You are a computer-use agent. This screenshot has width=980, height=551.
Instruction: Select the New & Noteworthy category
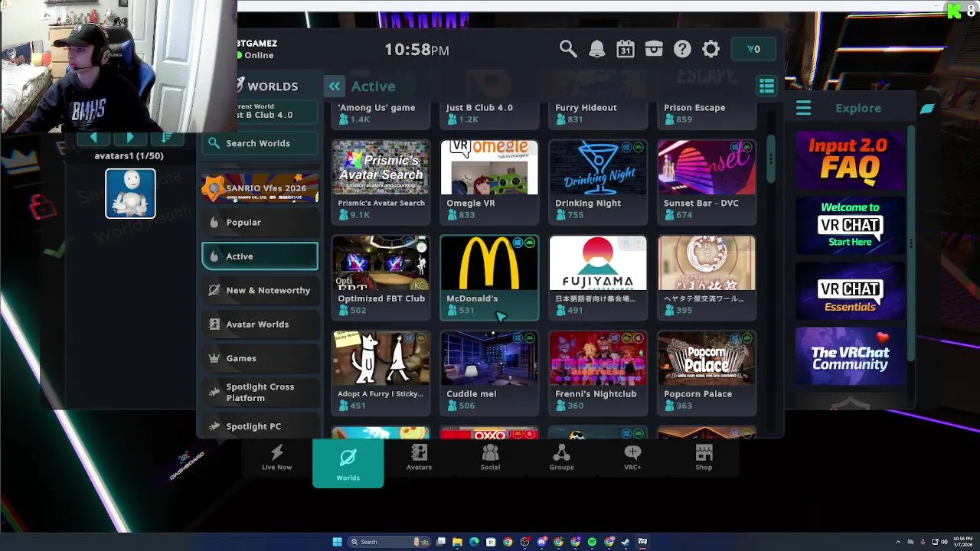pos(260,290)
